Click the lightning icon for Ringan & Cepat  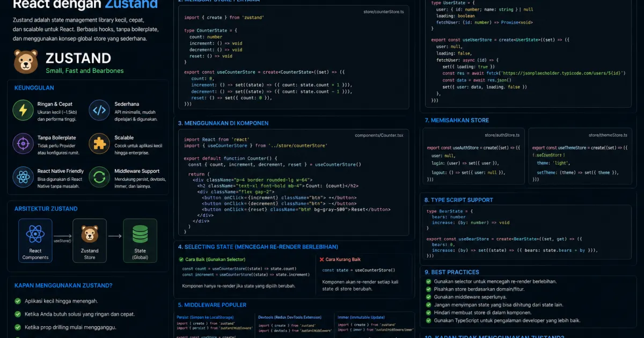(23, 109)
